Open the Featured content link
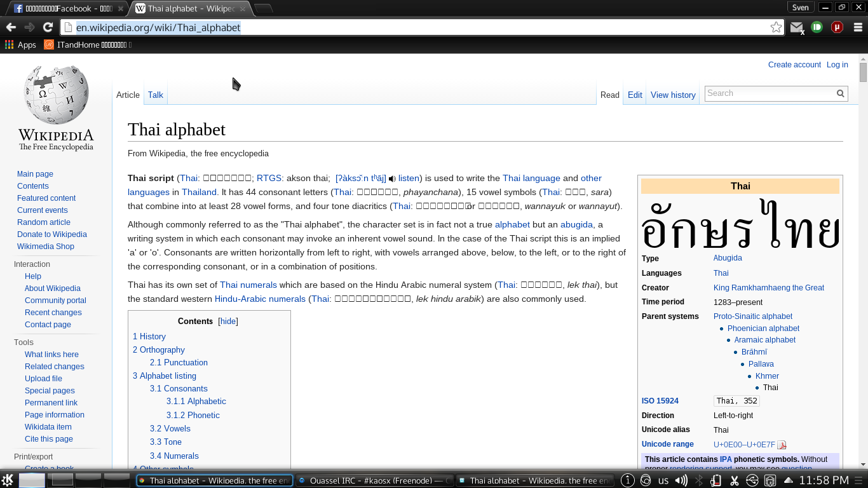 point(46,198)
